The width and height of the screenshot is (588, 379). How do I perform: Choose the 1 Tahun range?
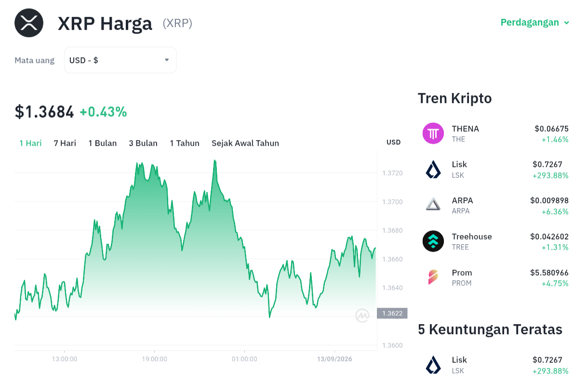click(x=185, y=143)
